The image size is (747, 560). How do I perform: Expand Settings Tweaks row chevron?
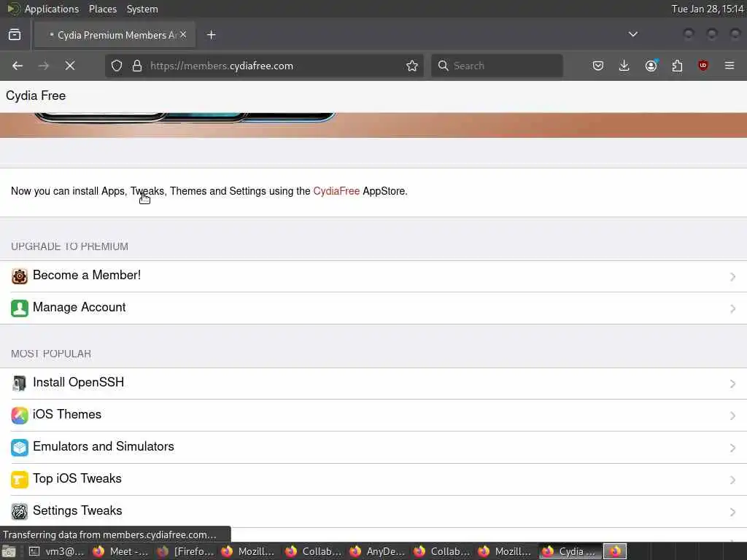[x=732, y=512]
